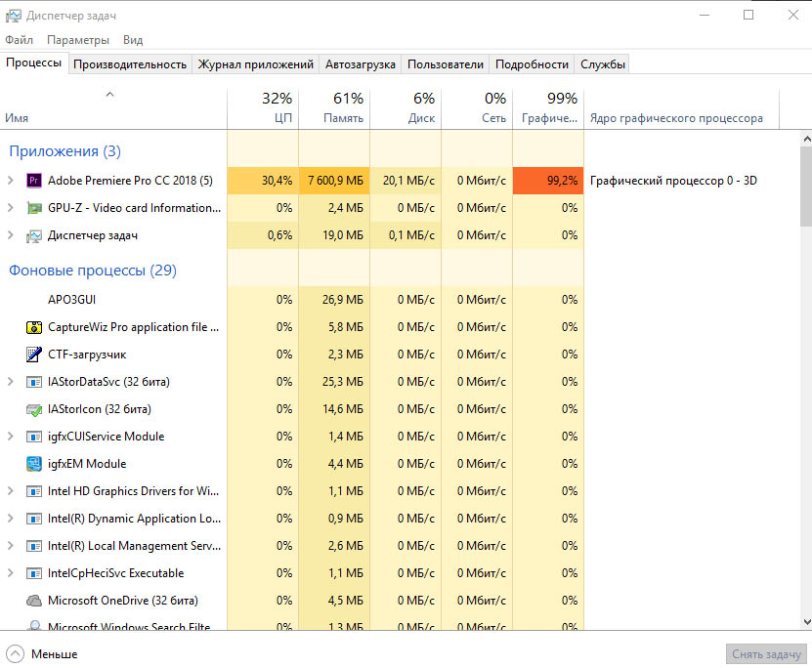Click the Task Manager title bar icon
Image resolution: width=812 pixels, height=668 pixels.
click(14, 16)
